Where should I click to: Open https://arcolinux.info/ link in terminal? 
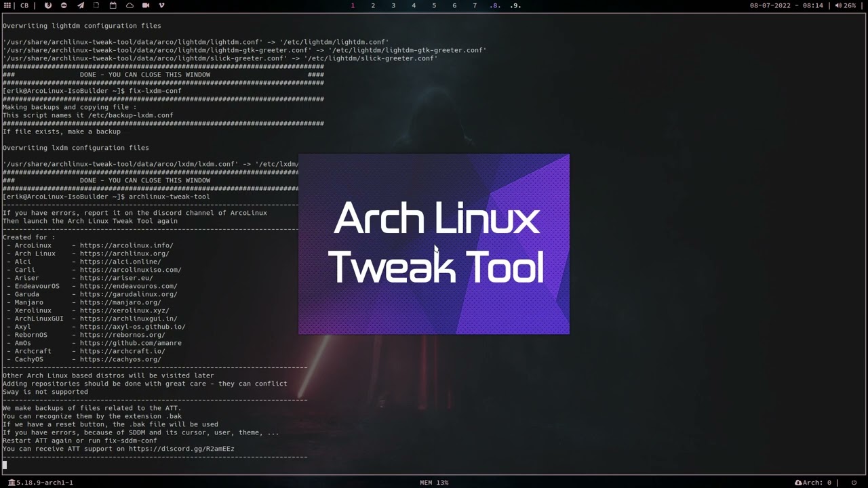pos(126,245)
